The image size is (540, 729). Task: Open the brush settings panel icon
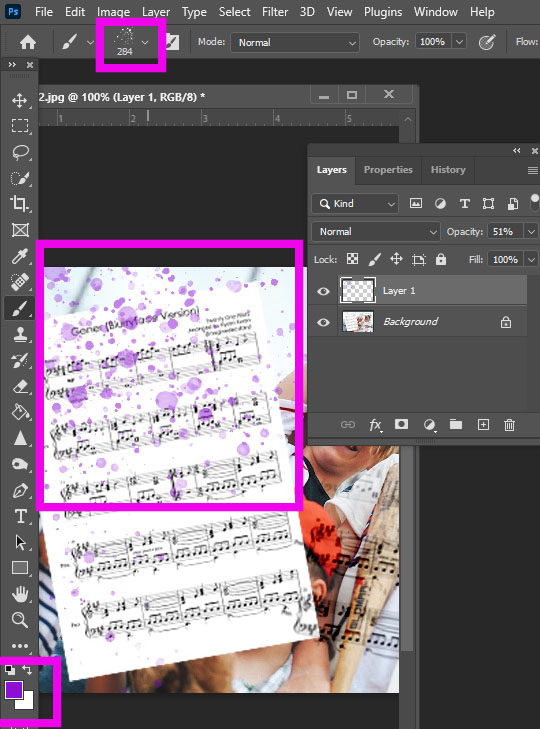[x=172, y=43]
